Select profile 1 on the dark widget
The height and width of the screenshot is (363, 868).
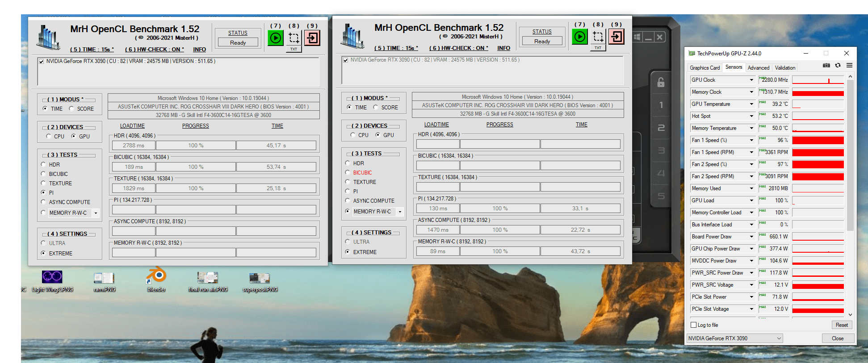tap(661, 105)
